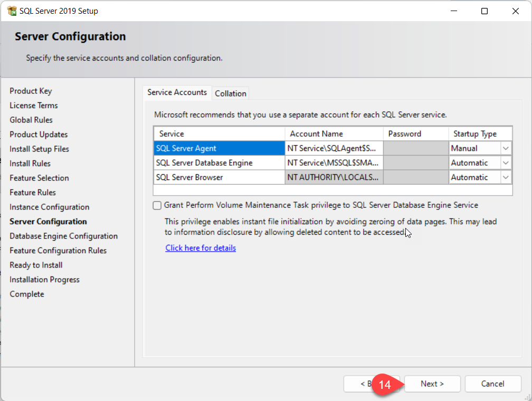Click the SQL Server Setup title bar icon
This screenshot has height=401, width=532.
(x=12, y=11)
